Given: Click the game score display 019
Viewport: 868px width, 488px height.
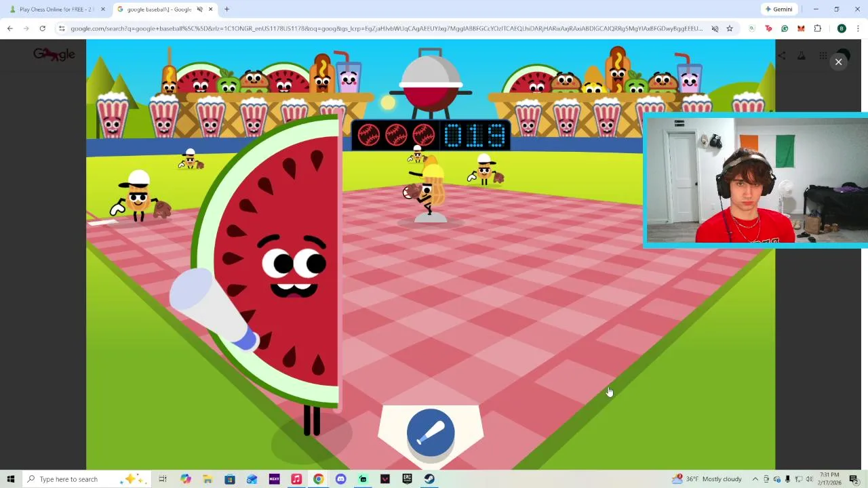Looking at the screenshot, I should [x=475, y=136].
